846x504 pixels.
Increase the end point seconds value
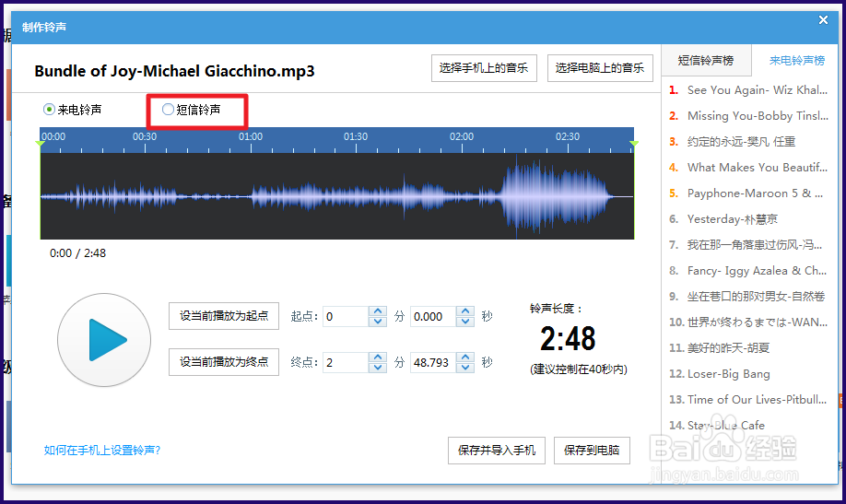tap(465, 357)
